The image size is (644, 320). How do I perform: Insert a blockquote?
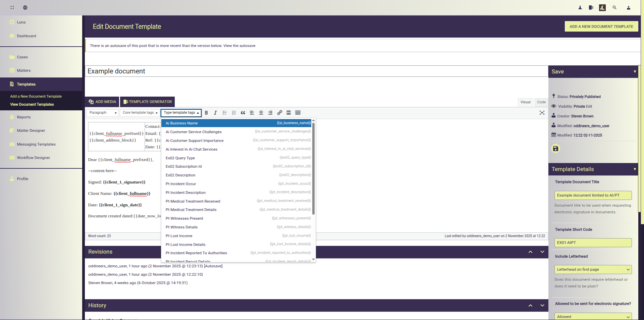point(243,113)
